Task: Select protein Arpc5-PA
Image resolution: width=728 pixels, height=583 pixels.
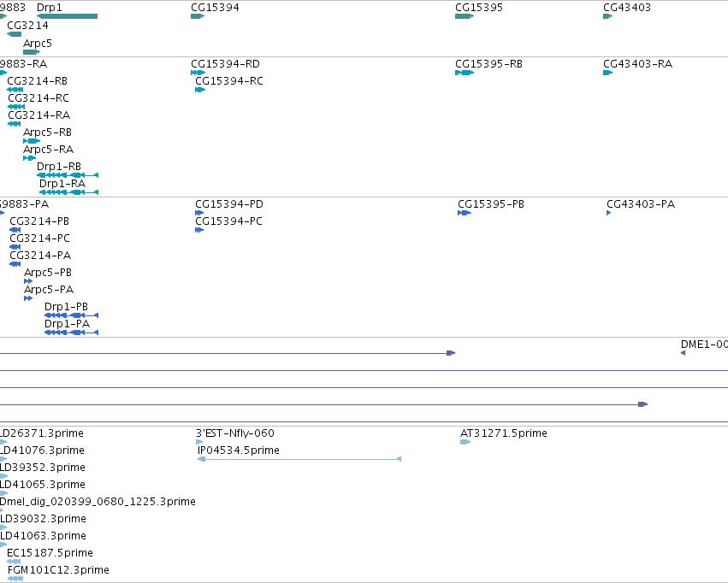Action: 49,290
